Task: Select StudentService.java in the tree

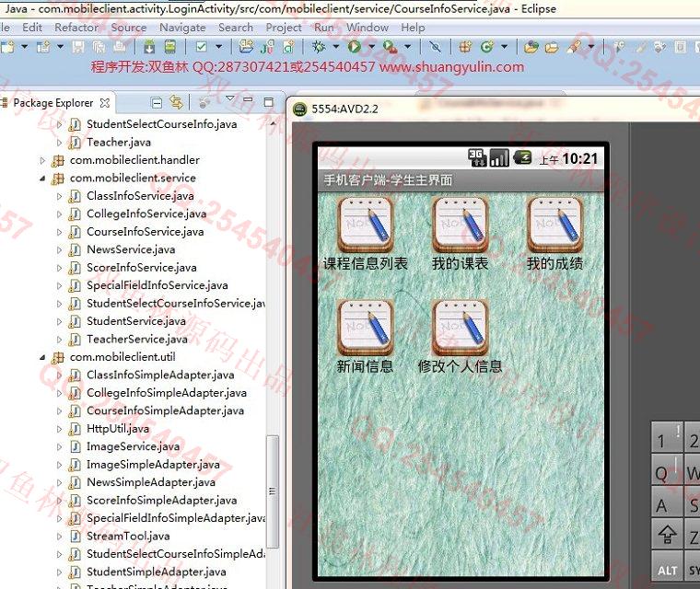Action: click(x=136, y=321)
